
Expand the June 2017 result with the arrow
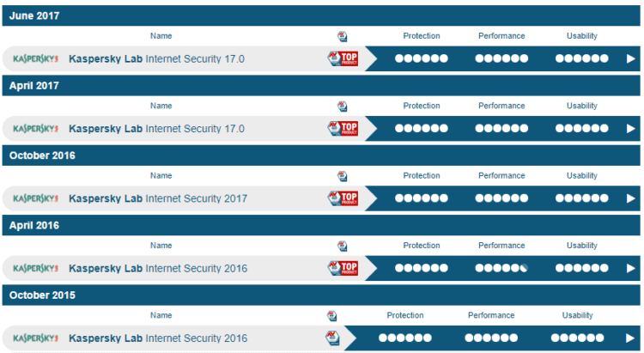[x=630, y=58]
